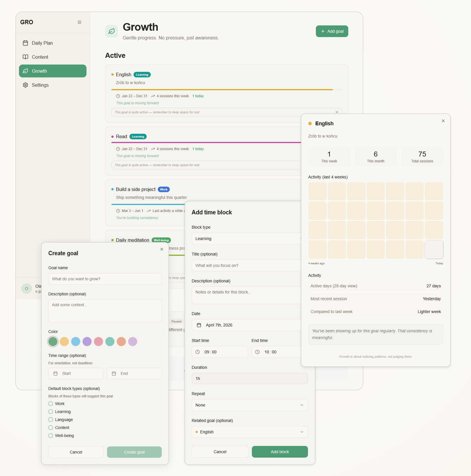Screen dimensions: 471x476
Task: Pick the green color swatch
Action: pyautogui.click(x=53, y=341)
